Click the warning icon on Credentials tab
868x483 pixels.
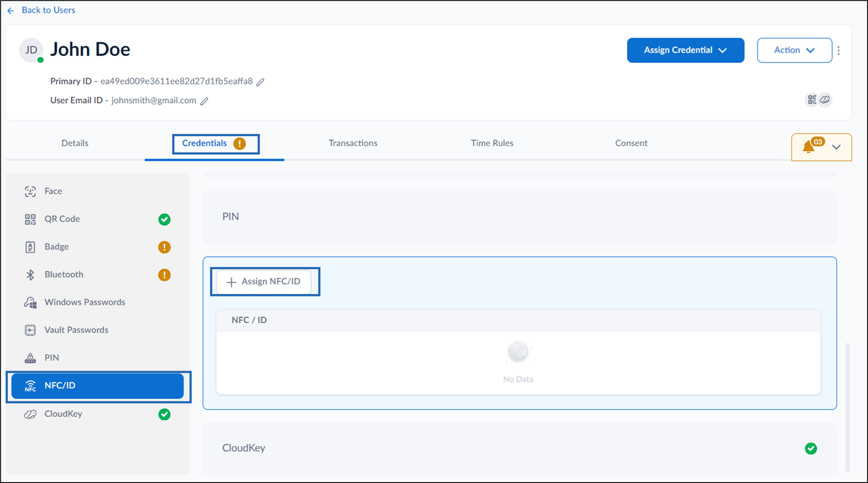[240, 144]
